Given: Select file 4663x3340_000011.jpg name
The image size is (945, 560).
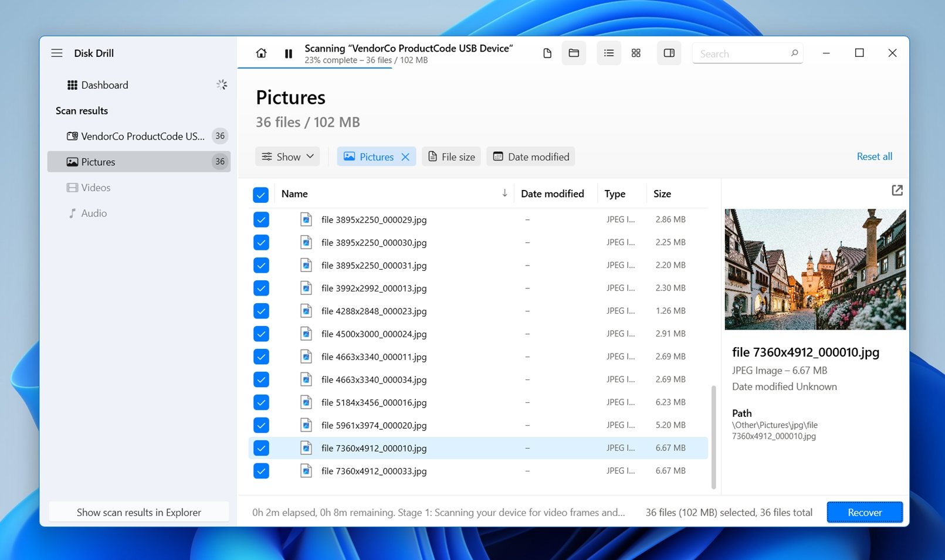Looking at the screenshot, I should coord(374,357).
